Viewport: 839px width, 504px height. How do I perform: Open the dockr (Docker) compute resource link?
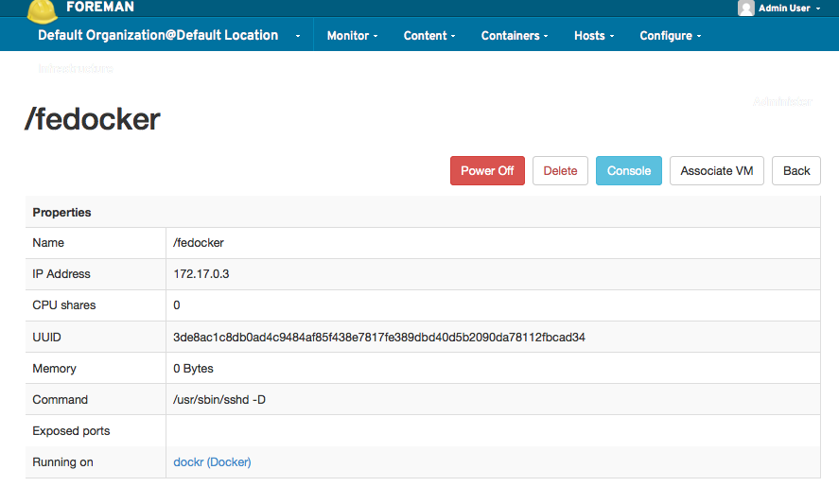click(x=212, y=461)
